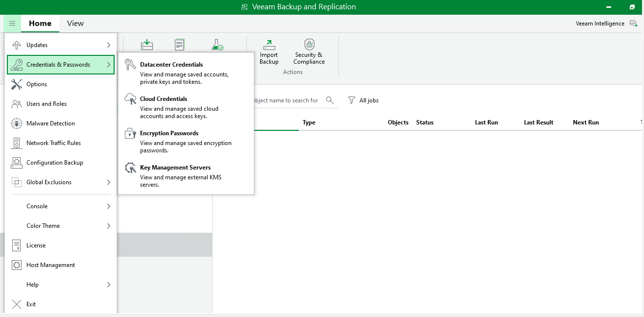Screen dimensions: 644x317
Task: Expand the Help submenu arrow
Action: (108, 285)
